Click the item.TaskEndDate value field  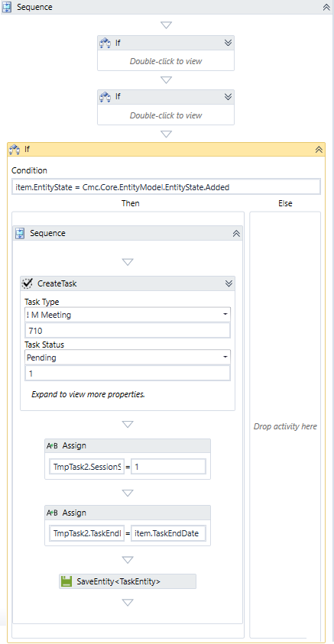point(168,533)
